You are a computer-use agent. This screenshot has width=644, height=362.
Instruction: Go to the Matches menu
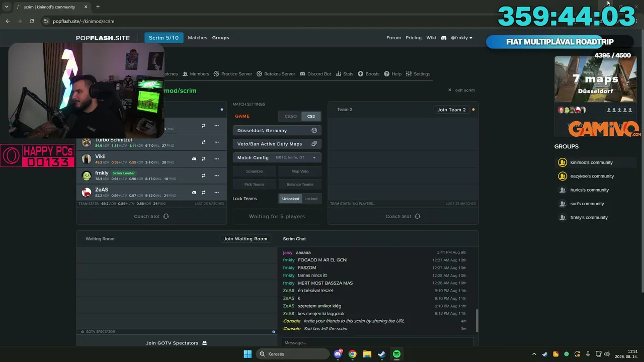[x=198, y=38]
